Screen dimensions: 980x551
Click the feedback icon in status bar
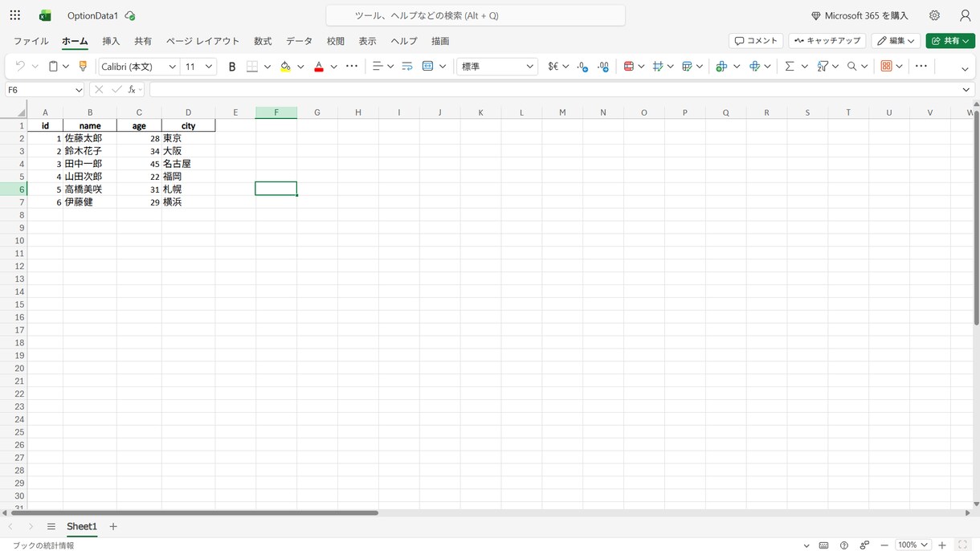point(864,545)
